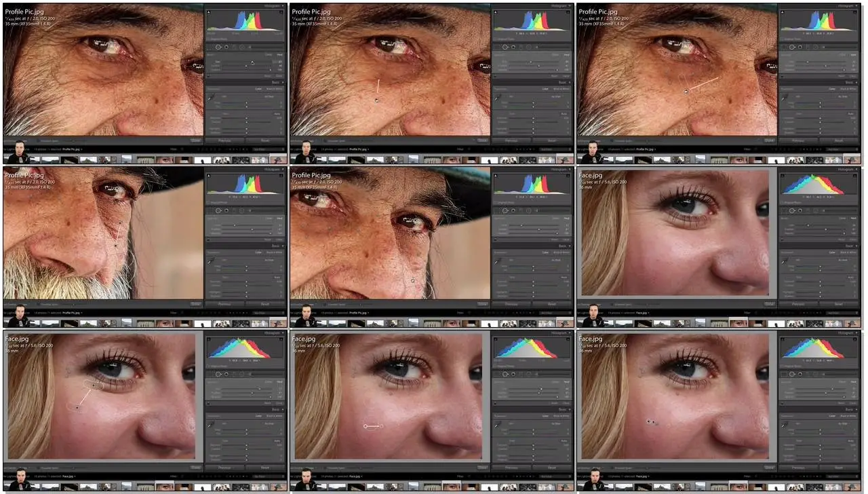
Task: Select Red Eye tool in cursor-on-Size-slider frame
Action: tap(226, 47)
